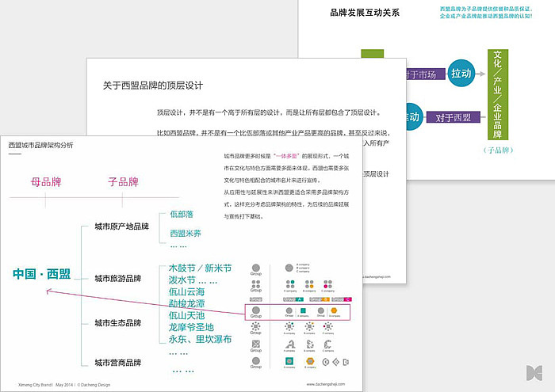Select the 城市生态品牌 branch

point(118,323)
